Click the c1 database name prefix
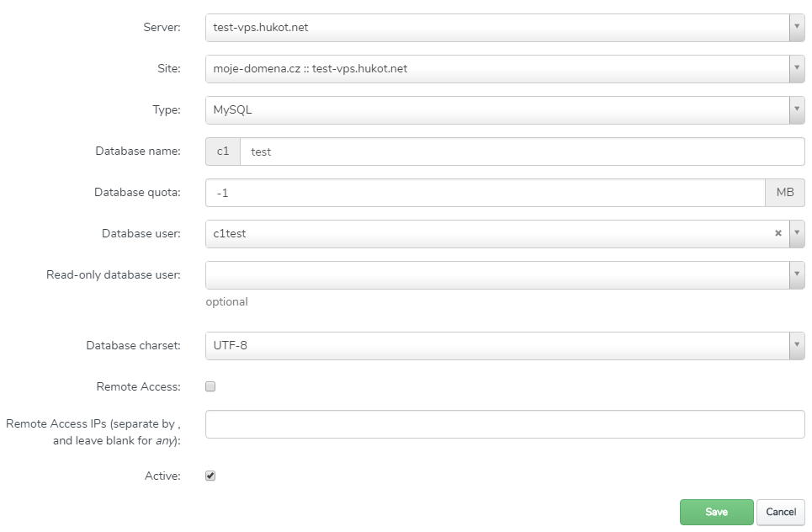Image resolution: width=812 pixels, height=532 pixels. [x=223, y=152]
